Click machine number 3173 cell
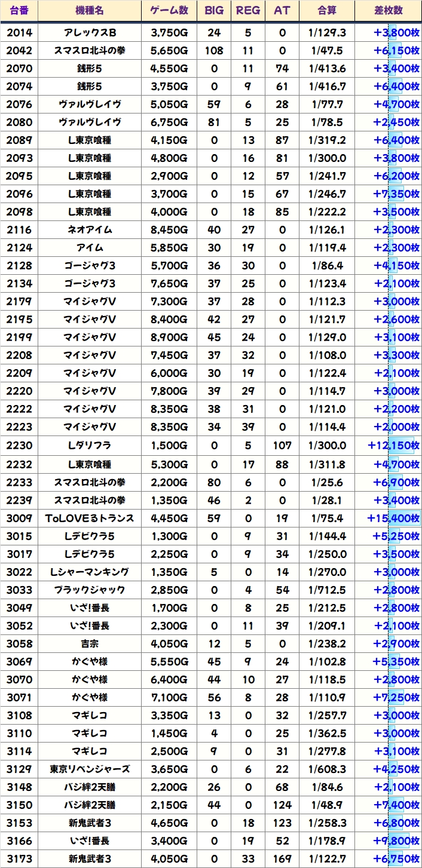Viewport: 422px width, 868px height. point(19,859)
